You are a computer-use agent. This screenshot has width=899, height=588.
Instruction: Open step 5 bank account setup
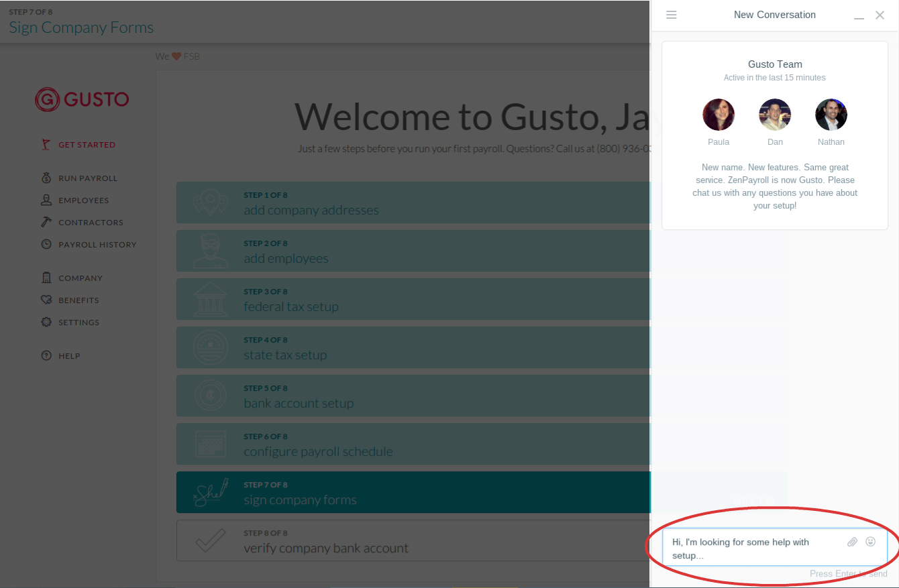click(413, 396)
